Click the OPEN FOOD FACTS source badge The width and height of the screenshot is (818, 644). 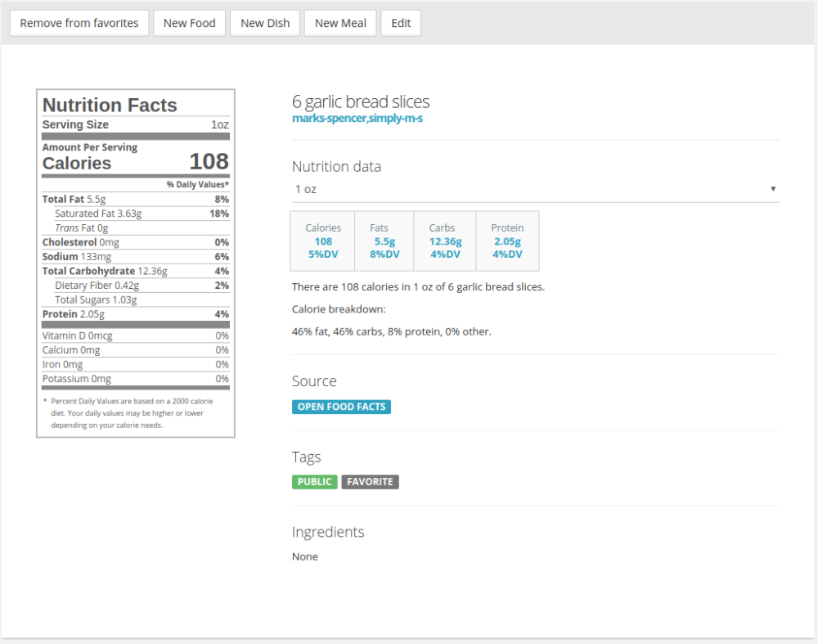point(341,407)
